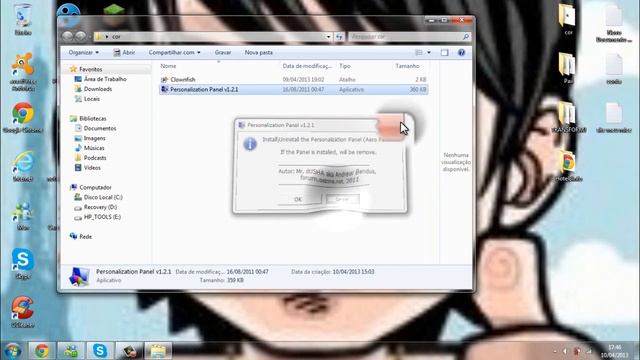The width and height of the screenshot is (640, 360).
Task: Sort files by Nome column
Action: click(168, 66)
